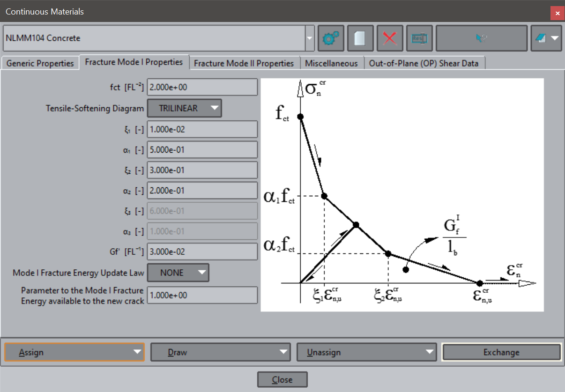The height and width of the screenshot is (392, 565).
Task: Select the Out-of-Plane (OP) Shear Data tab
Action: click(424, 63)
